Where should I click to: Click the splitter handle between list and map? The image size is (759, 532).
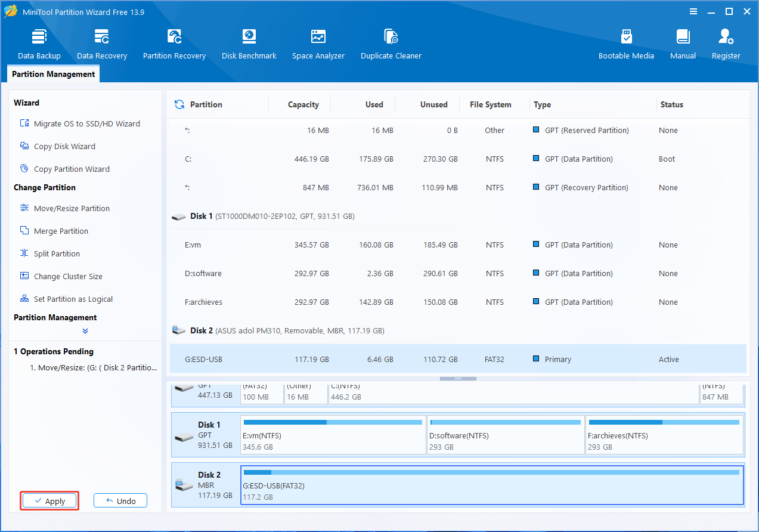click(x=458, y=379)
